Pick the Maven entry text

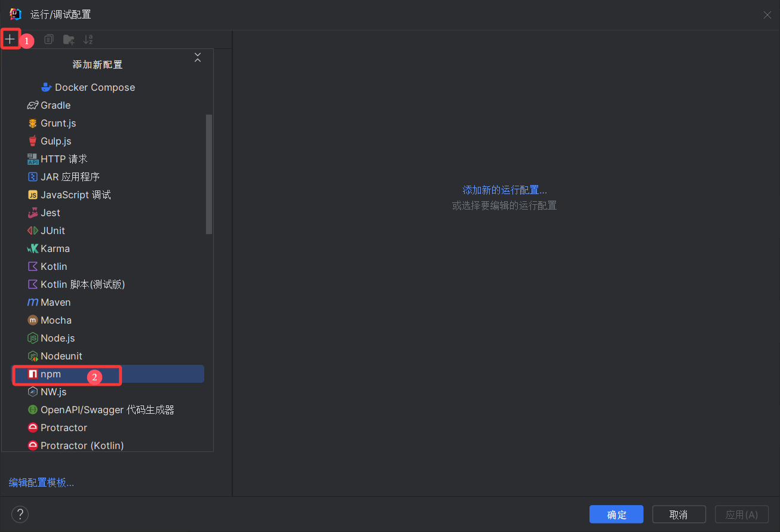pos(56,302)
